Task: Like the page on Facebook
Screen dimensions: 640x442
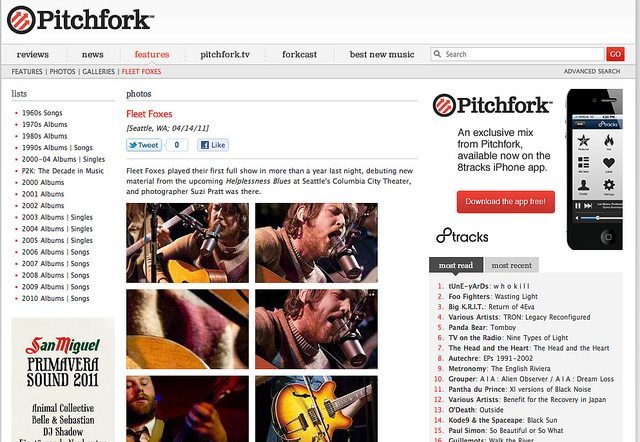Action: tap(213, 145)
